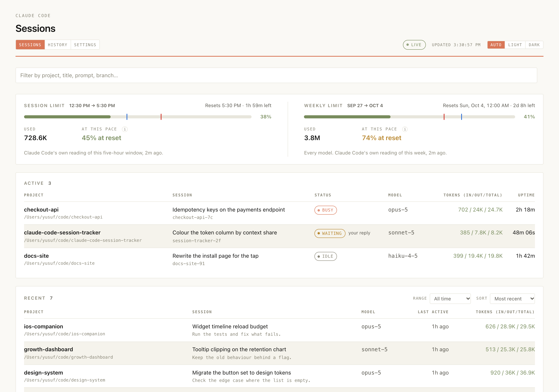
Task: Switch to the Dark theme
Action: pos(534,45)
